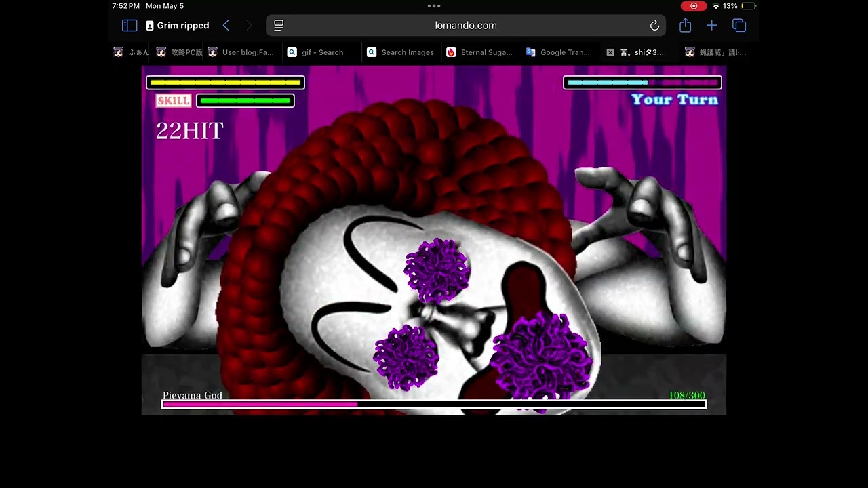
Task: Click the yellow player health bar
Action: (225, 83)
